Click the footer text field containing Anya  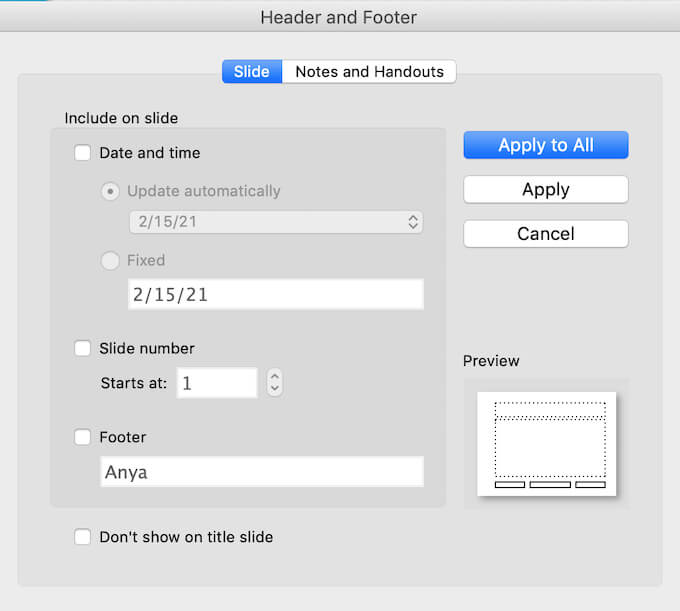262,472
